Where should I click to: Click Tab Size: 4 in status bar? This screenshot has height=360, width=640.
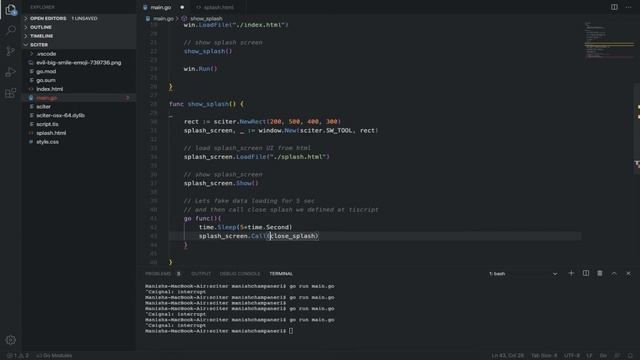click(x=544, y=356)
